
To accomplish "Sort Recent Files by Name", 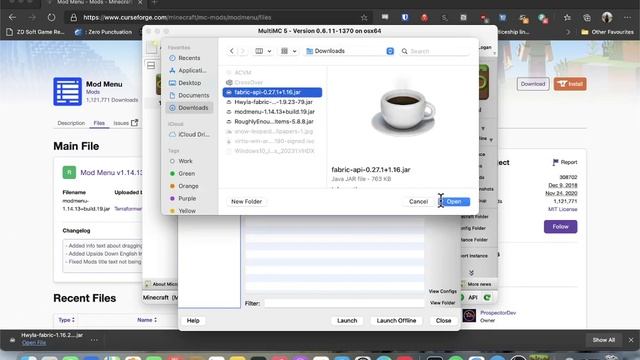I will tap(147, 320).
